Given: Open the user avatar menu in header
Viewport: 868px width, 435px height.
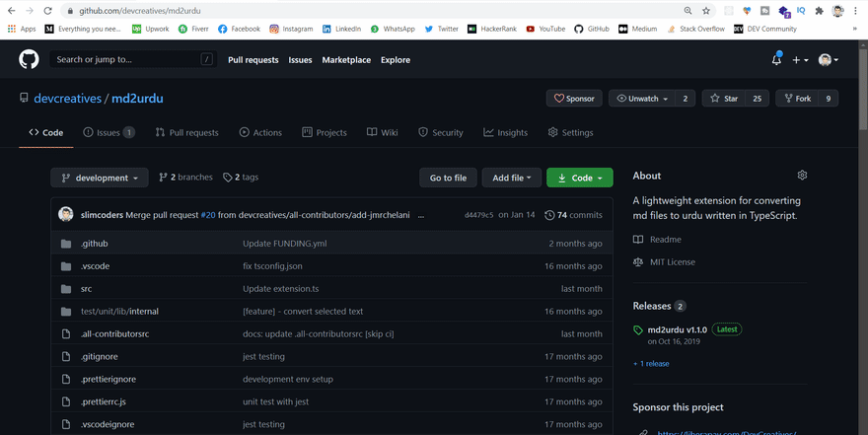Looking at the screenshot, I should click(x=829, y=60).
